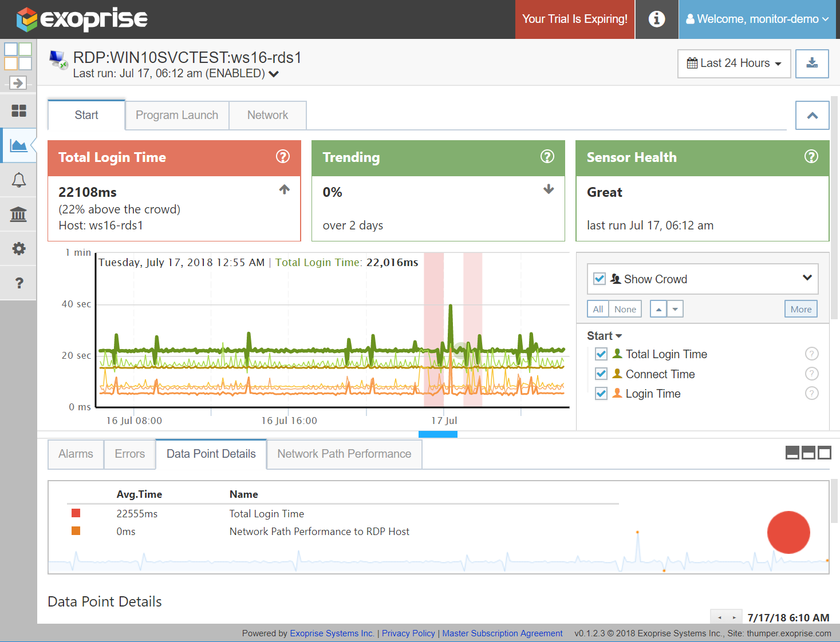
Task: Open Sensor Health help icon
Action: coord(811,156)
